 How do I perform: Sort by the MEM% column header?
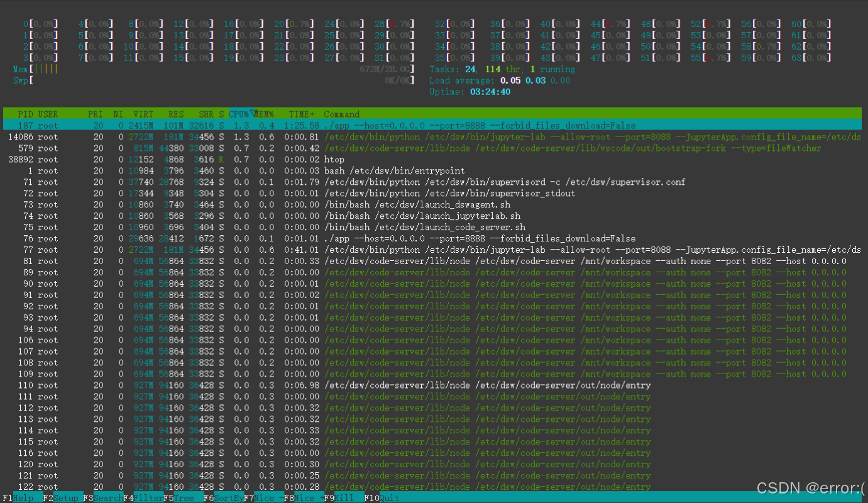pyautogui.click(x=263, y=114)
